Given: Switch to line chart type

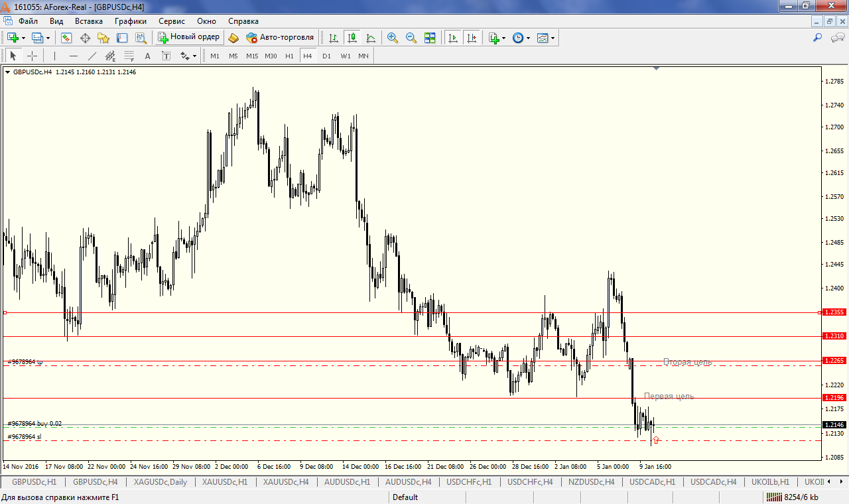Looking at the screenshot, I should click(371, 38).
